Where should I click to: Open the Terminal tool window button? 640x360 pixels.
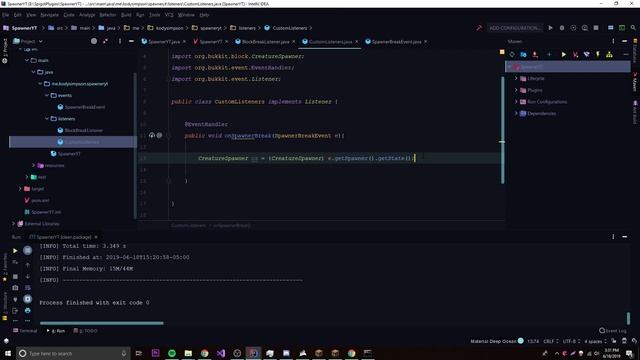(x=25, y=331)
